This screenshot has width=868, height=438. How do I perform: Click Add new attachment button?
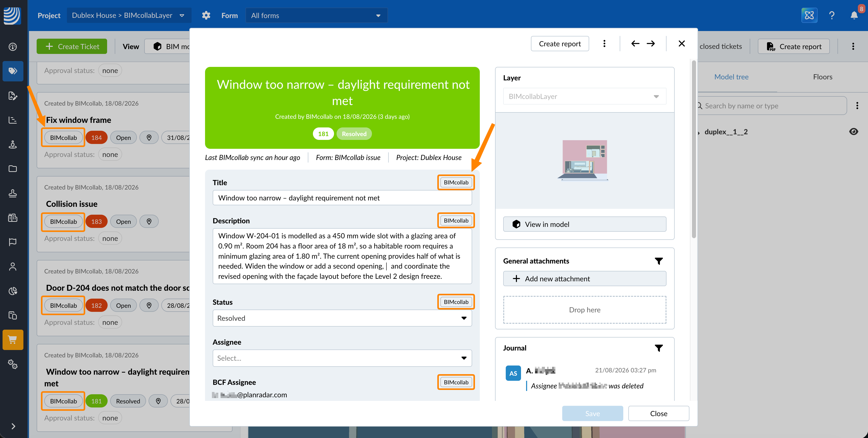(x=585, y=279)
